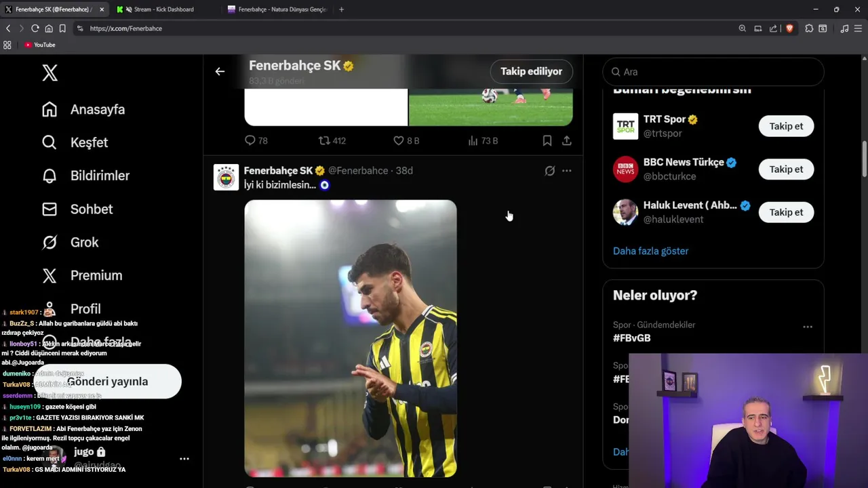The width and height of the screenshot is (868, 488).
Task: Click the apps grid icon in bookmarks bar
Action: tap(7, 45)
